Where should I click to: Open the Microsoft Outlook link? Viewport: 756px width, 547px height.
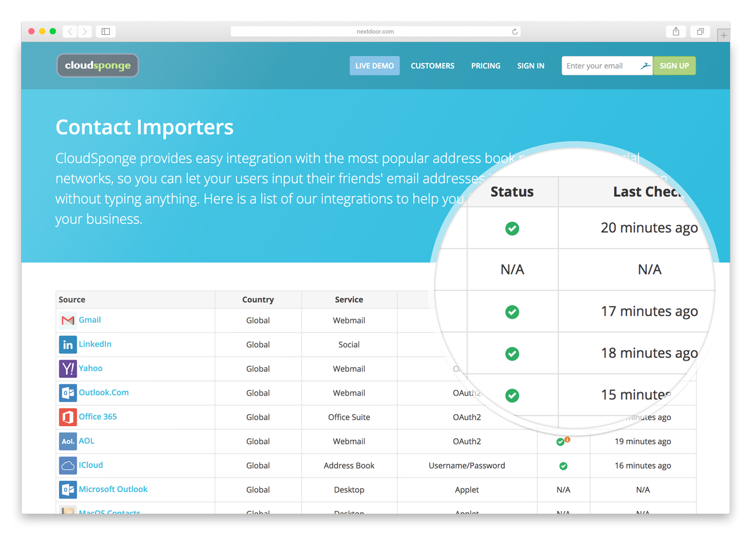click(113, 489)
